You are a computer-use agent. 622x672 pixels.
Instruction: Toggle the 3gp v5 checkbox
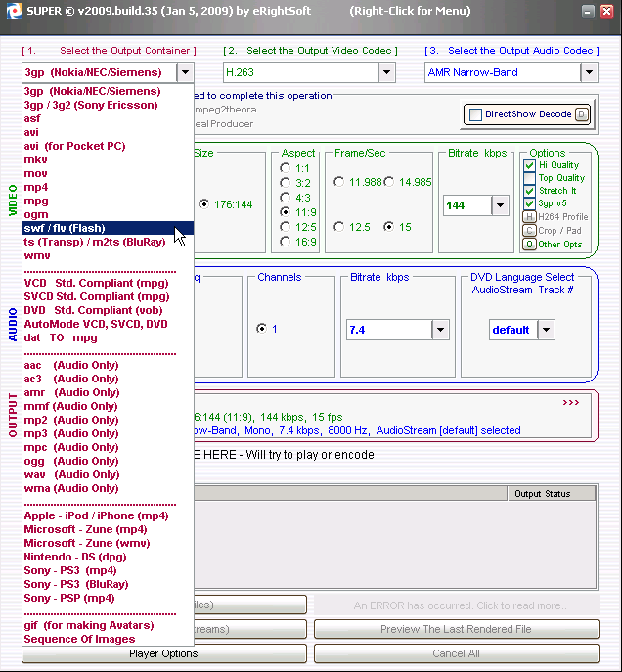coord(529,203)
